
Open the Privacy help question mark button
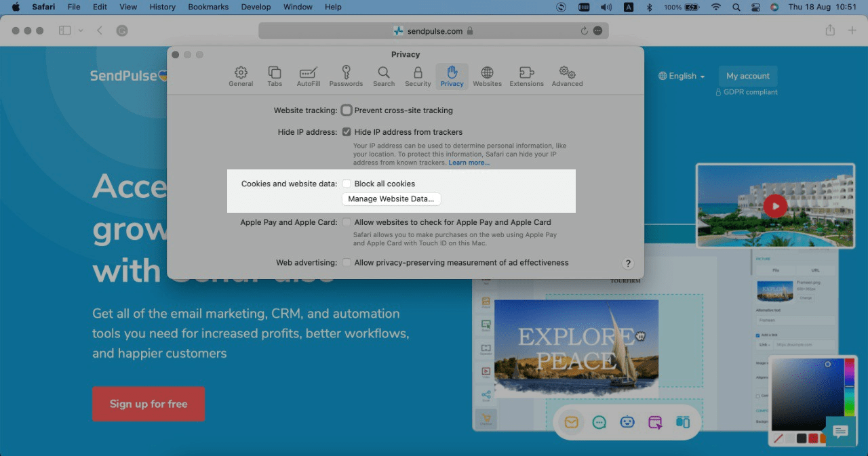tap(628, 264)
